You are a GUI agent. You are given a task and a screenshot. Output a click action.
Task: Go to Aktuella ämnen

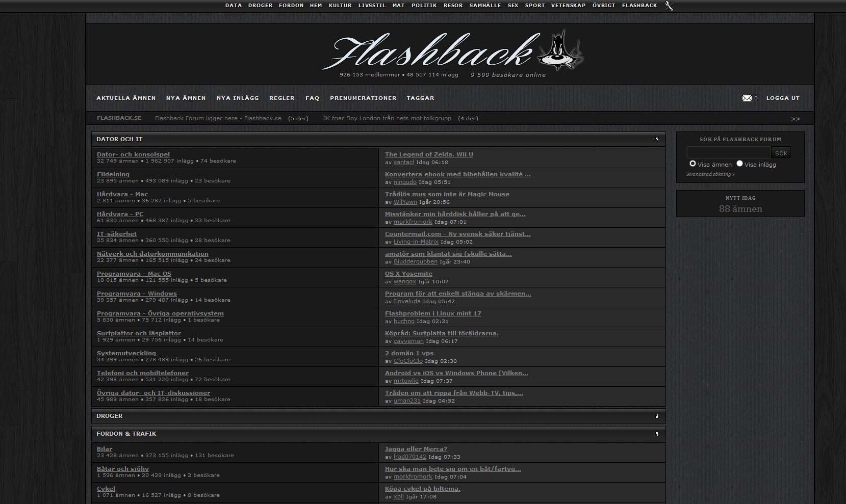tap(126, 98)
